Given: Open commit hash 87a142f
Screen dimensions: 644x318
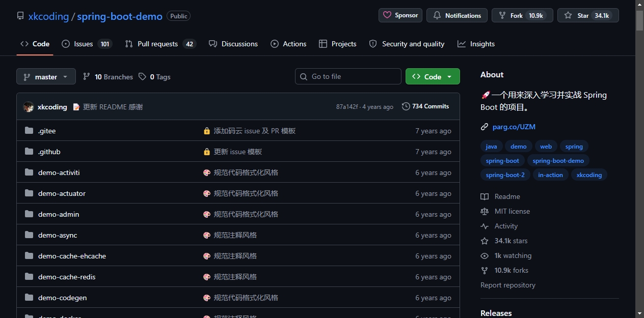Looking at the screenshot, I should coord(347,107).
